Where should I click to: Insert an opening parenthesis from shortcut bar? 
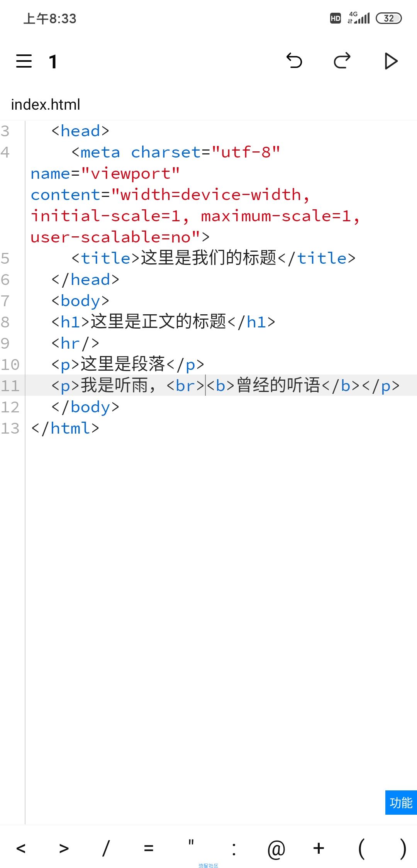click(x=361, y=849)
